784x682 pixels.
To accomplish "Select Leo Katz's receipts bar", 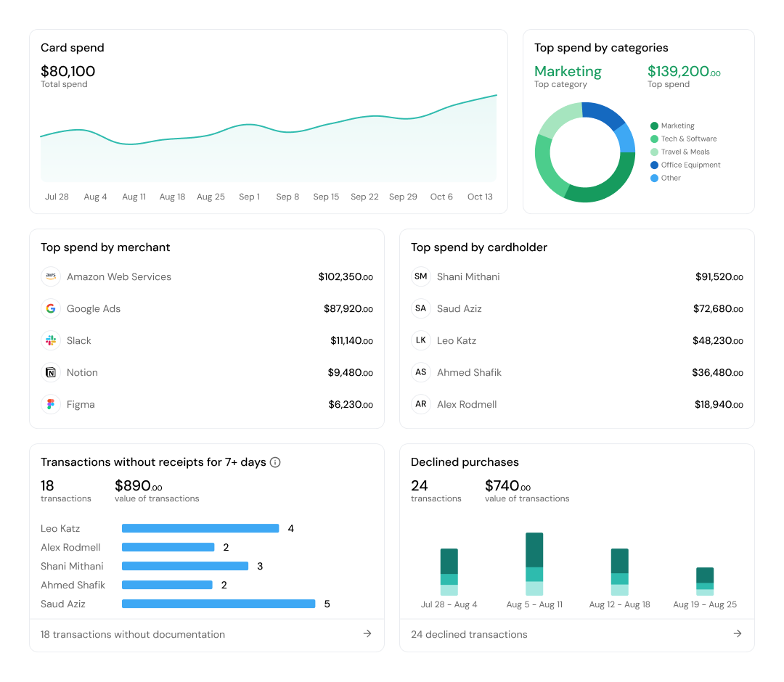I will coord(200,528).
